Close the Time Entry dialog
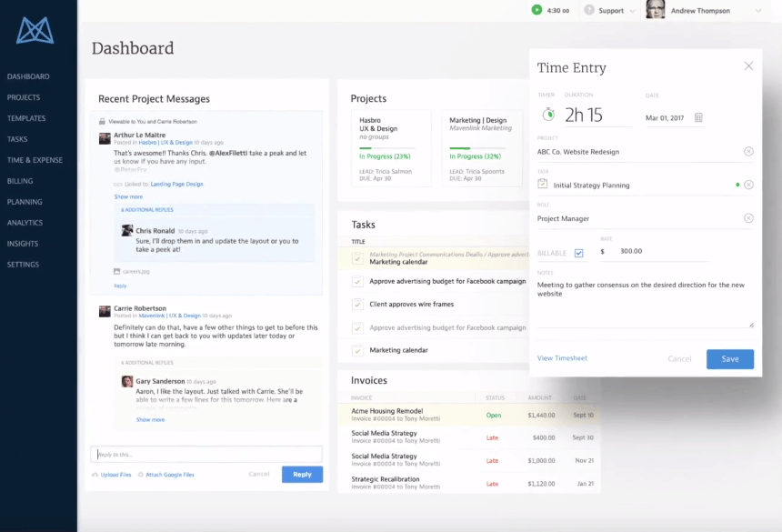Viewport: 782px width, 532px height. point(748,65)
